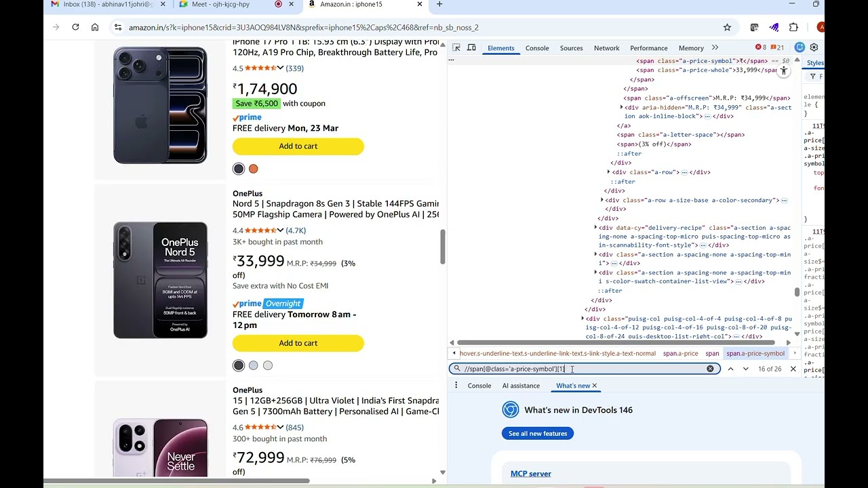Screen dimensions: 868x488
Task: Go forward in browser history
Action: pos(56,27)
